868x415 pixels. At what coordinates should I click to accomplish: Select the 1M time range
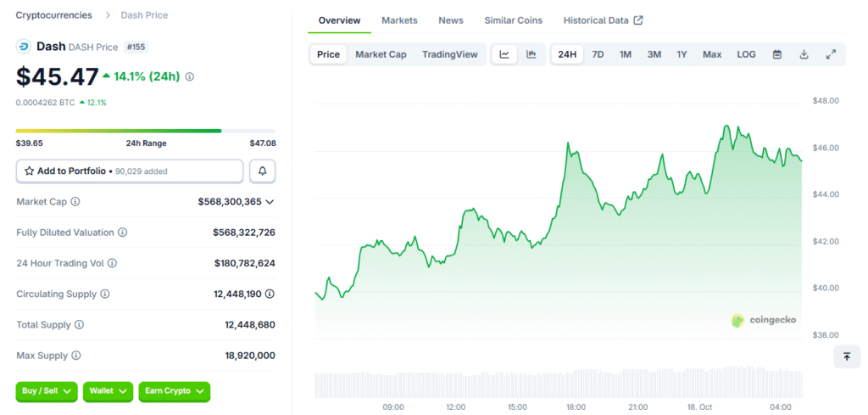click(626, 54)
